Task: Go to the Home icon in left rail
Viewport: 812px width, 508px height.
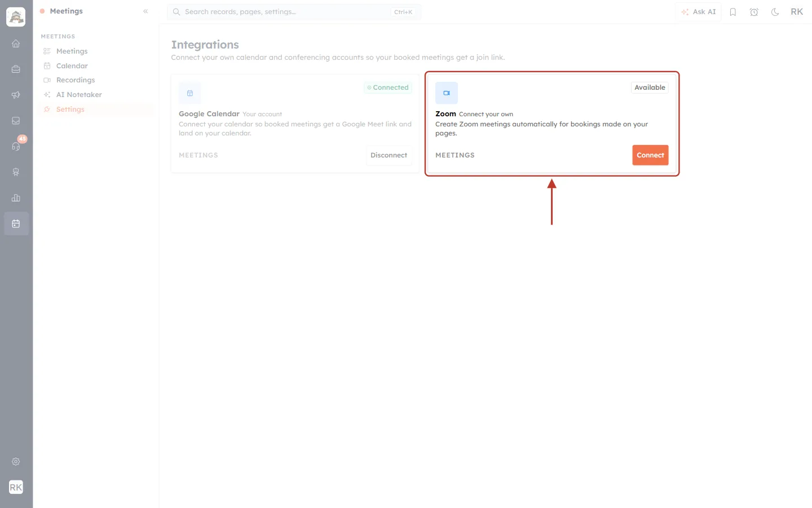Action: pos(16,43)
